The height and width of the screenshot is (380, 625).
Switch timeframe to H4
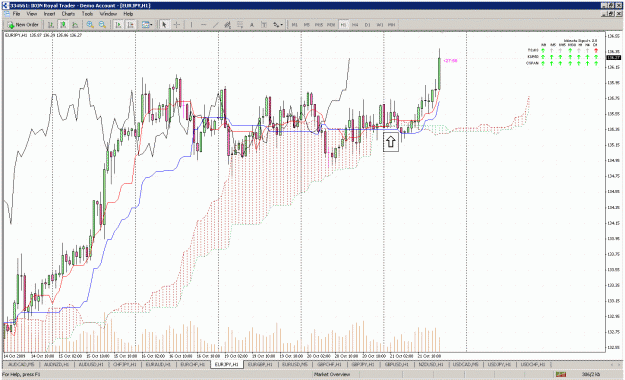[x=355, y=25]
